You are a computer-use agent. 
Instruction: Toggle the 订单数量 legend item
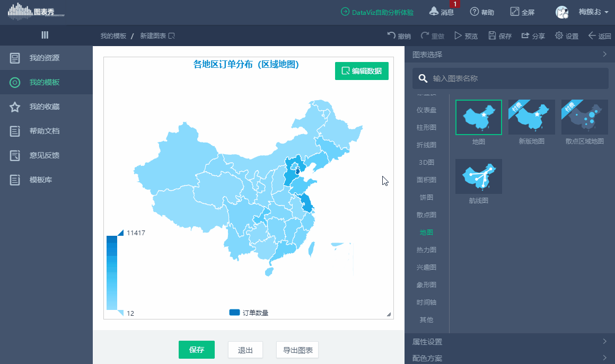pos(249,313)
